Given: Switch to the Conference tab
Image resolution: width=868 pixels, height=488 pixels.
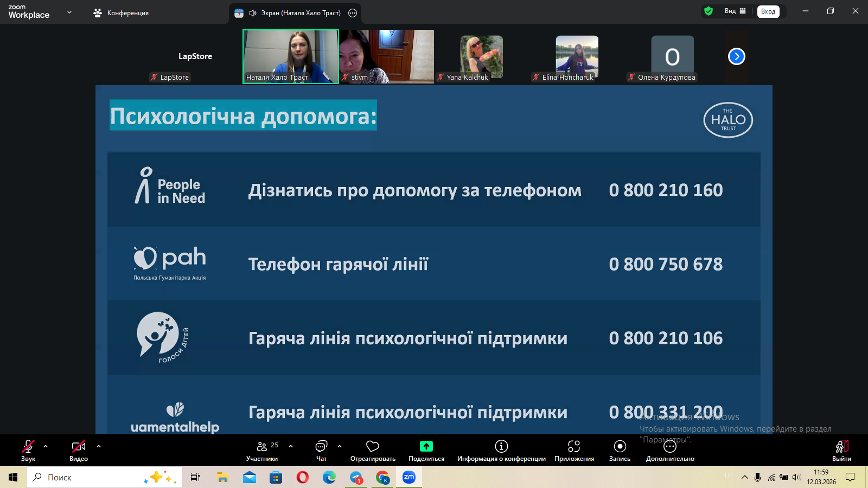Looking at the screenshot, I should [121, 12].
